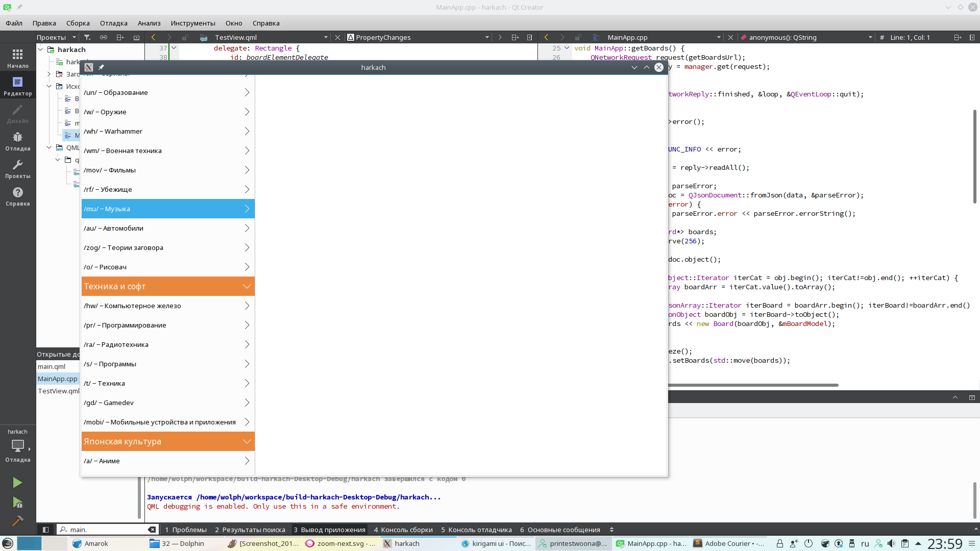
Task: Open the Основные сообщения output tab
Action: [x=560, y=530]
